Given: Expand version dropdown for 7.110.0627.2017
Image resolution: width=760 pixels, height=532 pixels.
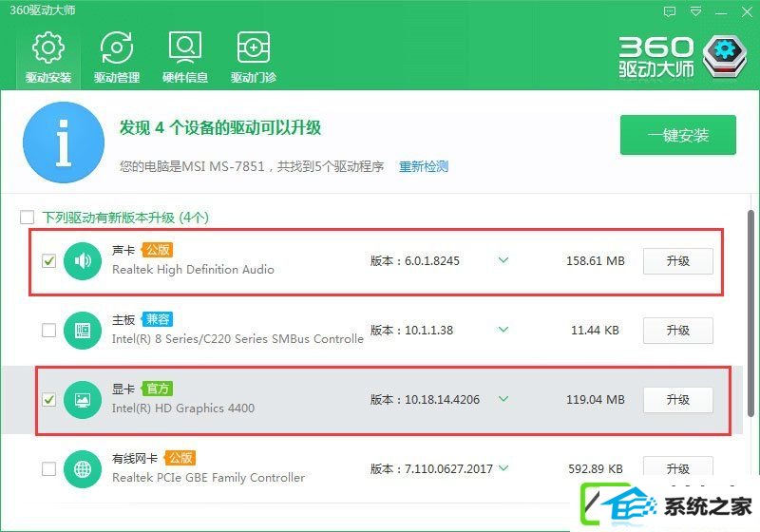Looking at the screenshot, I should coord(503,468).
